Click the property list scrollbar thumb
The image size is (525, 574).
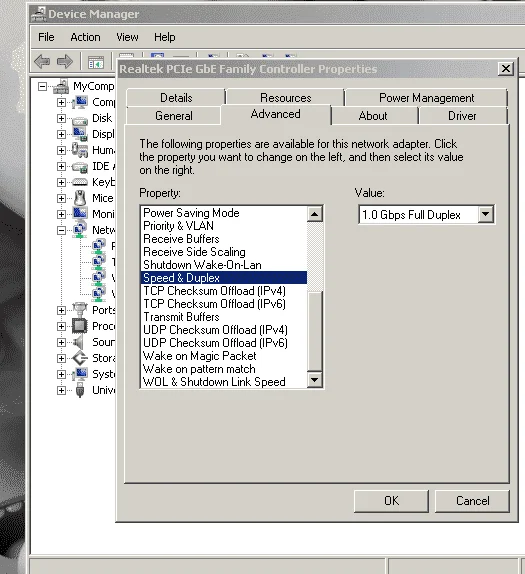[x=314, y=331]
